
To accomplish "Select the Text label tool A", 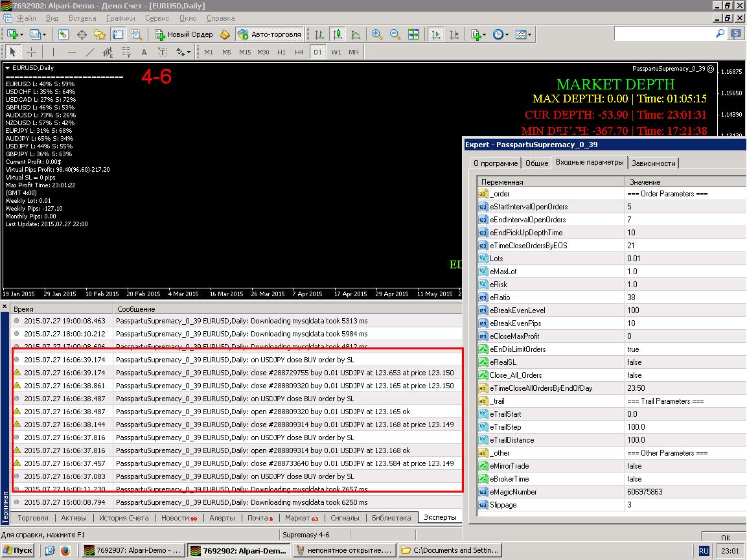I will point(144,52).
